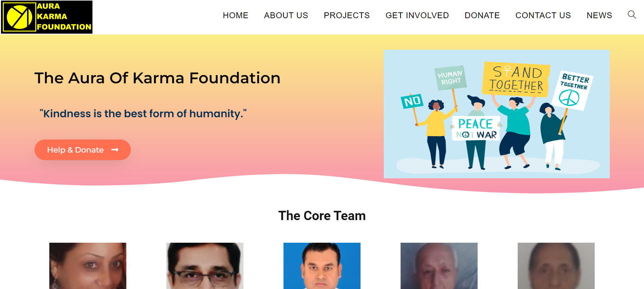This screenshot has width=644, height=289.
Task: Click the Aura Karma Foundation logo
Action: click(47, 17)
